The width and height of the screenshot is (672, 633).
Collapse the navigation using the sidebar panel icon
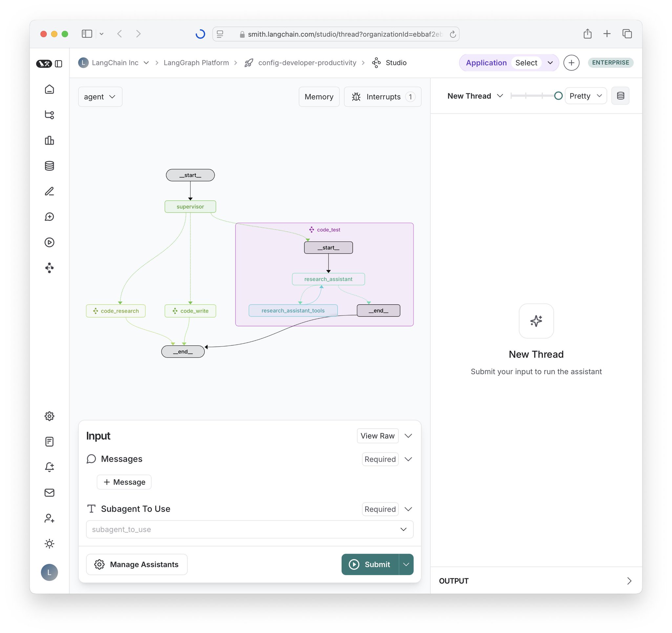pyautogui.click(x=58, y=64)
